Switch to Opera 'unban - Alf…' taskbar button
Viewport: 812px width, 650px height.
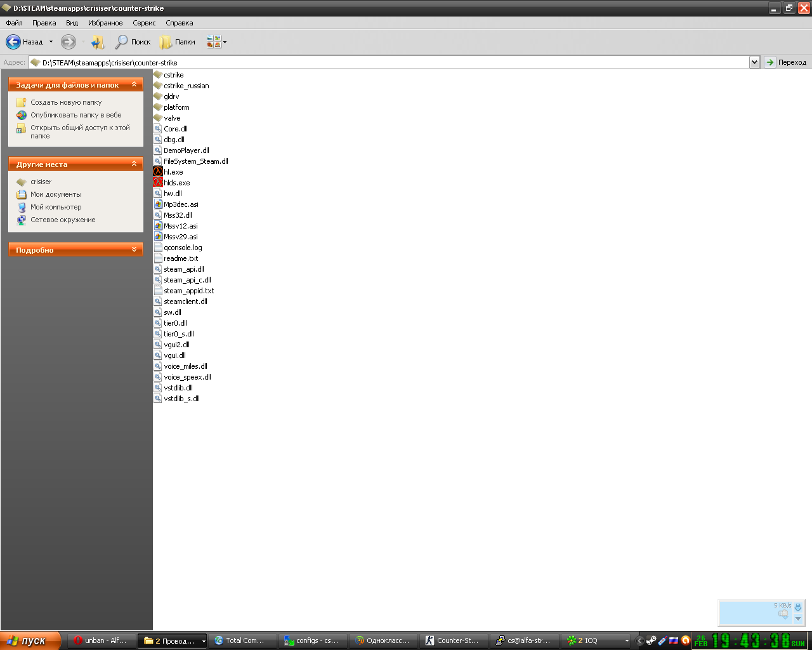point(101,640)
